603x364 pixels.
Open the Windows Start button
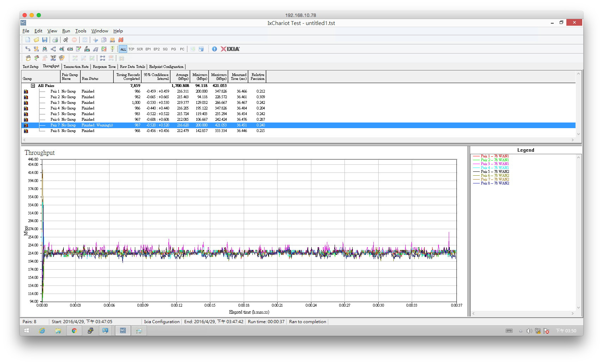coord(26,331)
